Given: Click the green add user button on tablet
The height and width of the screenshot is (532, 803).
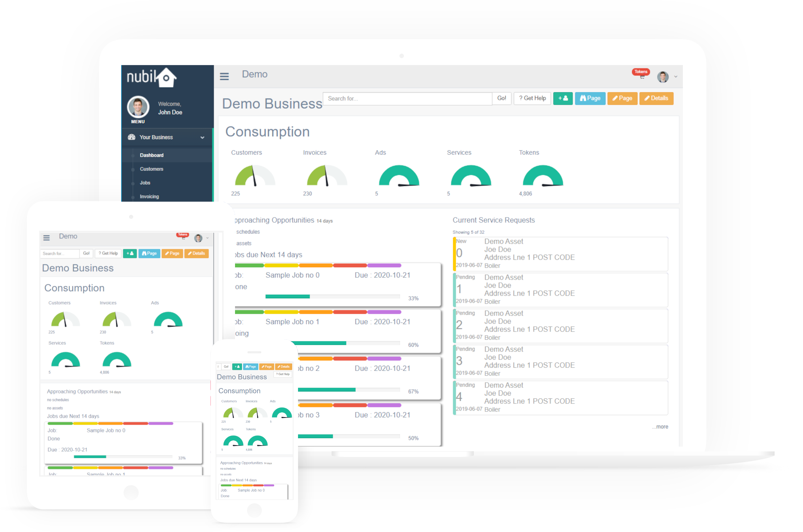Looking at the screenshot, I should pos(130,253).
